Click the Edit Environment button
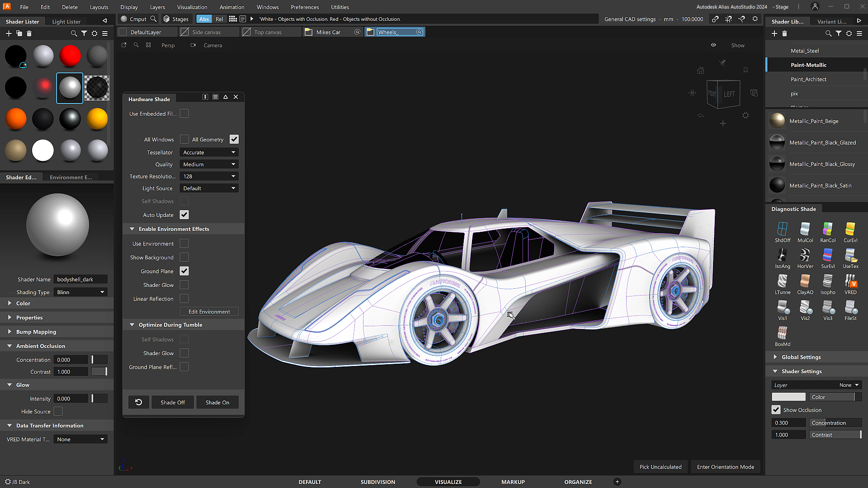The width and height of the screenshot is (868, 488). pyautogui.click(x=209, y=312)
